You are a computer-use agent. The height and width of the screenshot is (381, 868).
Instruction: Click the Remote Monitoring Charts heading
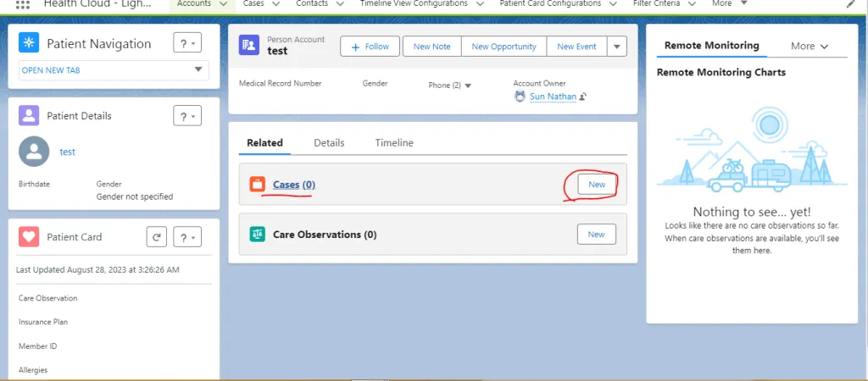[721, 73]
